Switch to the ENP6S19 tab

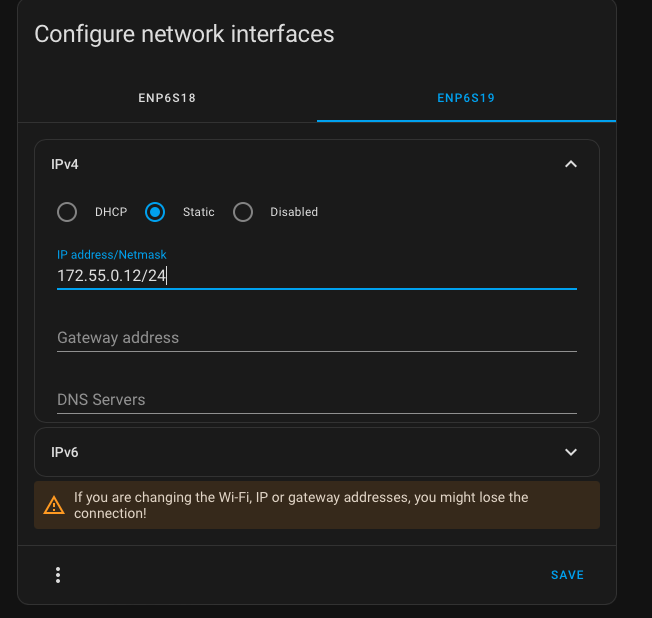pos(466,98)
